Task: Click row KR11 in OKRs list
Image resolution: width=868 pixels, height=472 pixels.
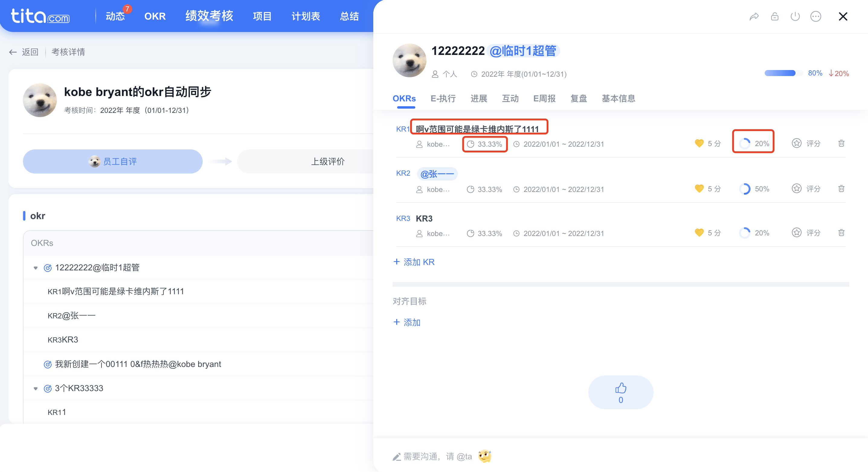Action: (198, 413)
